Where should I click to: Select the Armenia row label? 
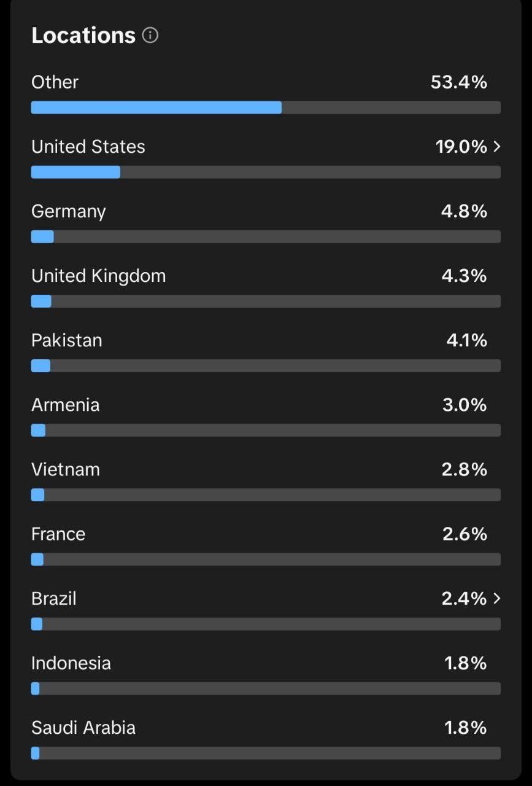pos(66,405)
